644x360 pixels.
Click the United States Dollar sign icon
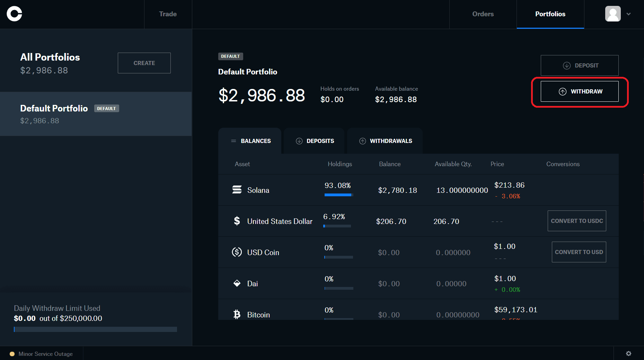click(237, 221)
